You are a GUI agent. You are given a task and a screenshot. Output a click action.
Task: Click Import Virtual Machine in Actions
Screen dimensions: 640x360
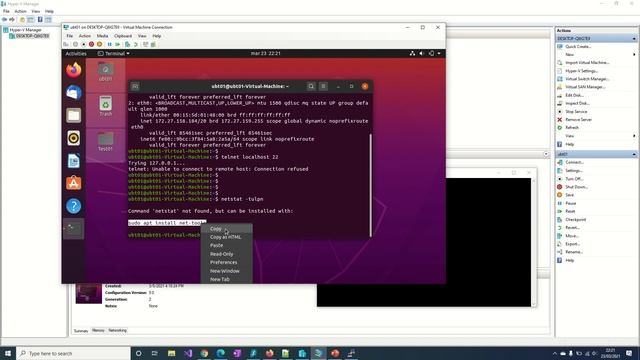[587, 62]
